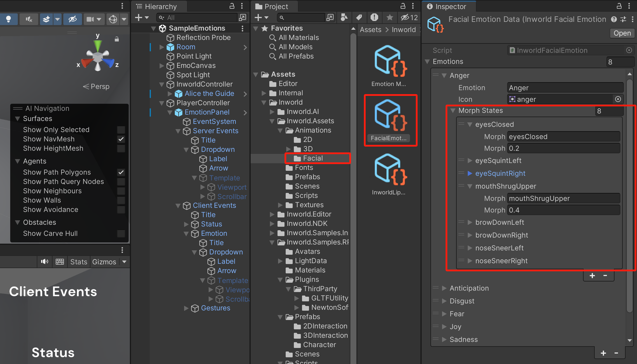Click the anger icon object picker
Viewport: 637px width, 364px height.
pyautogui.click(x=618, y=99)
